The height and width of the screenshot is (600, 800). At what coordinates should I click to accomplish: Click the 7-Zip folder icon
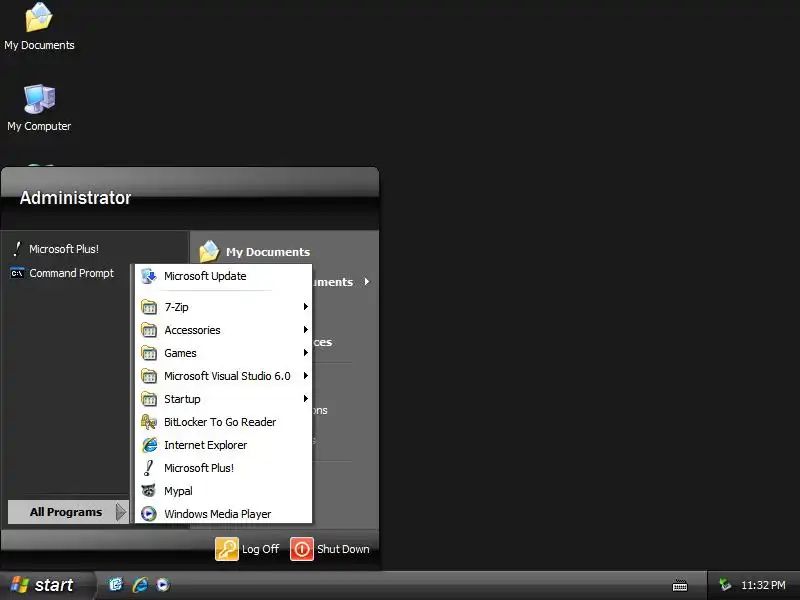(148, 307)
